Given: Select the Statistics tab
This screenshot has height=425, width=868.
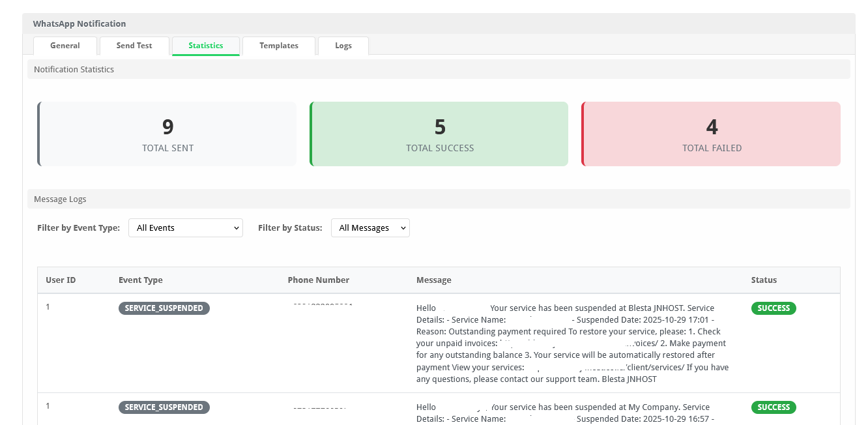Looking at the screenshot, I should point(206,46).
